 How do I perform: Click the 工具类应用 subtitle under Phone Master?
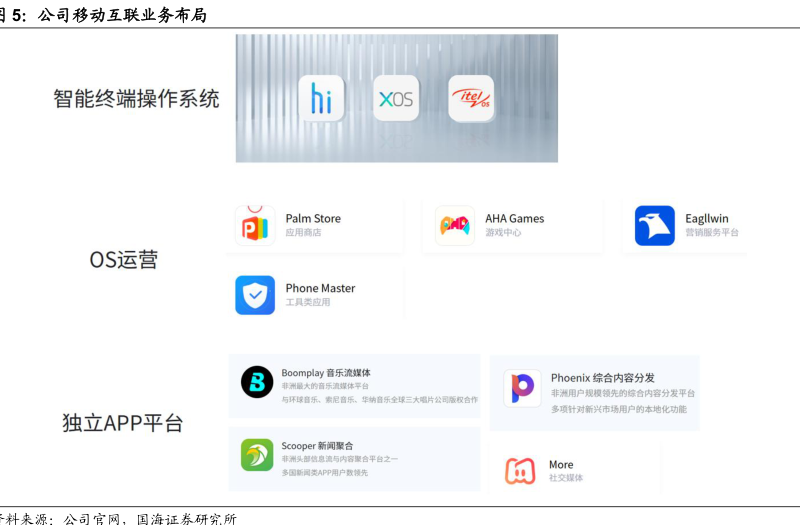(x=307, y=302)
